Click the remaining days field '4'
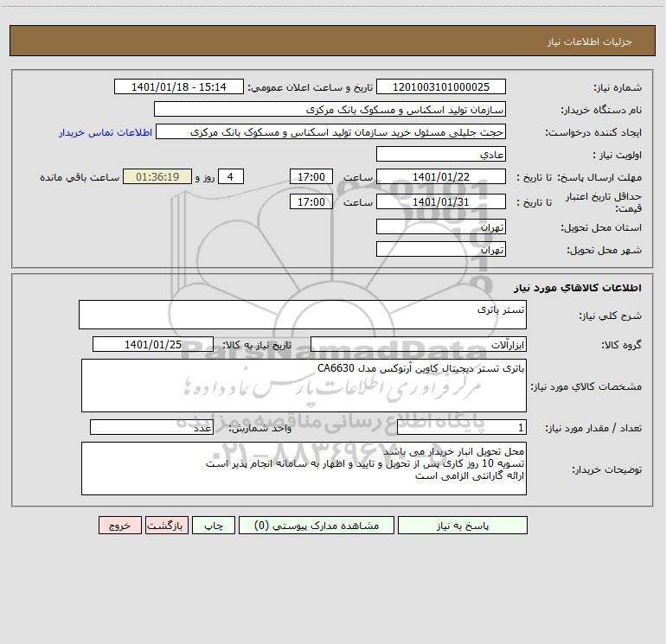 (x=231, y=176)
